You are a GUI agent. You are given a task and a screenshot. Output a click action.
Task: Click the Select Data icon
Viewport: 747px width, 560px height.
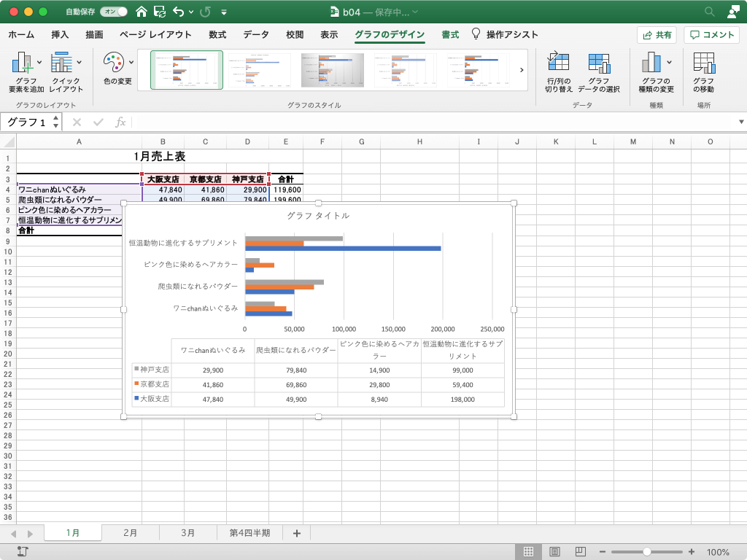599,63
